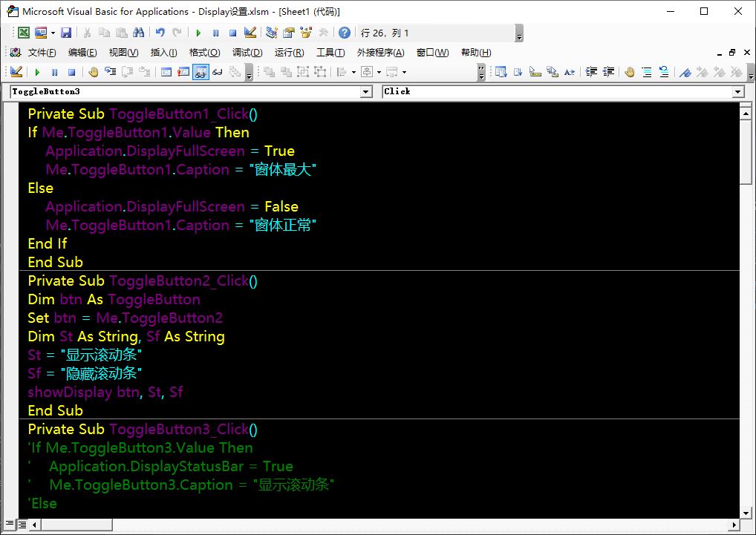The width and height of the screenshot is (756, 535).
Task: Toggle the highlighted Watch window button
Action: (x=201, y=72)
